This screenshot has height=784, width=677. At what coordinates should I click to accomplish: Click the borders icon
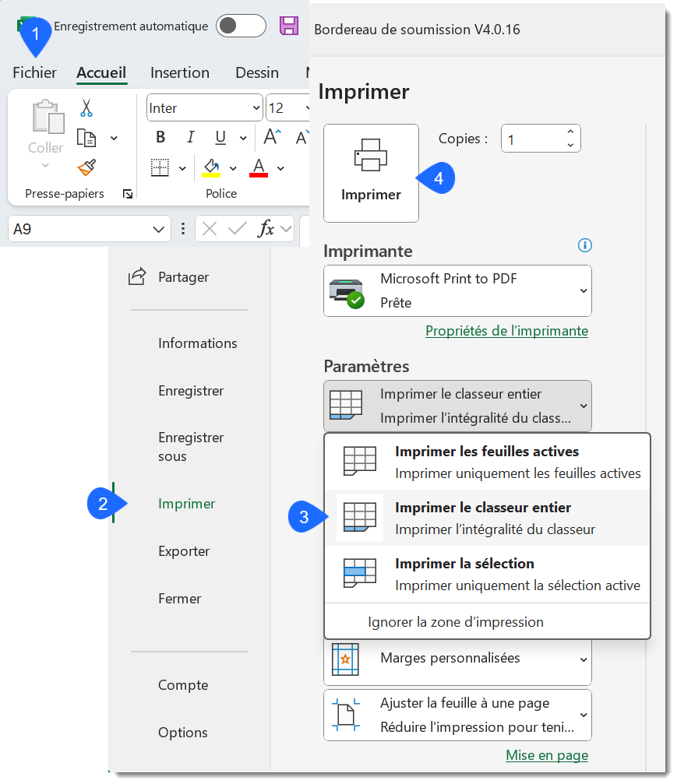160,167
